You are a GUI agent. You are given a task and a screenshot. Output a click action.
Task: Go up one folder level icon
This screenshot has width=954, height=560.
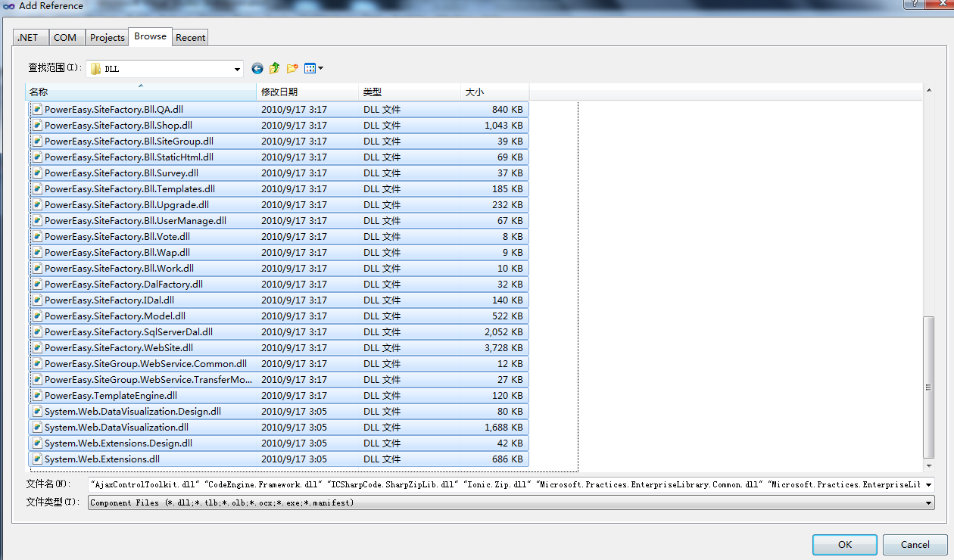[x=274, y=69]
